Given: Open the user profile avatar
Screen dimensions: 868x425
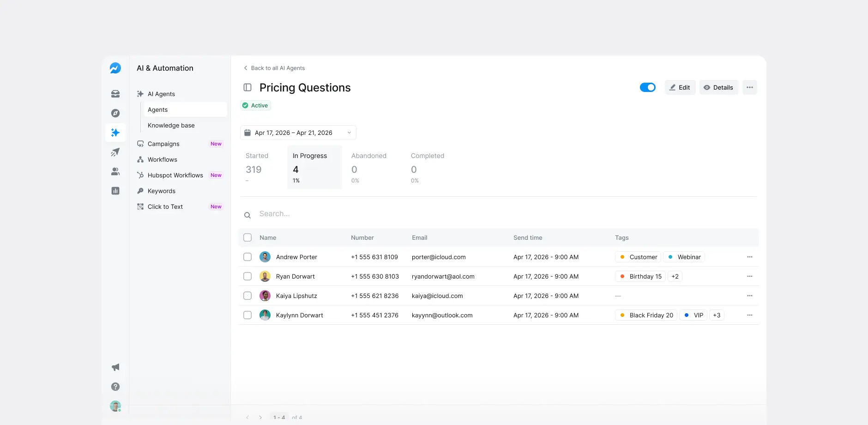Looking at the screenshot, I should pyautogui.click(x=115, y=406).
